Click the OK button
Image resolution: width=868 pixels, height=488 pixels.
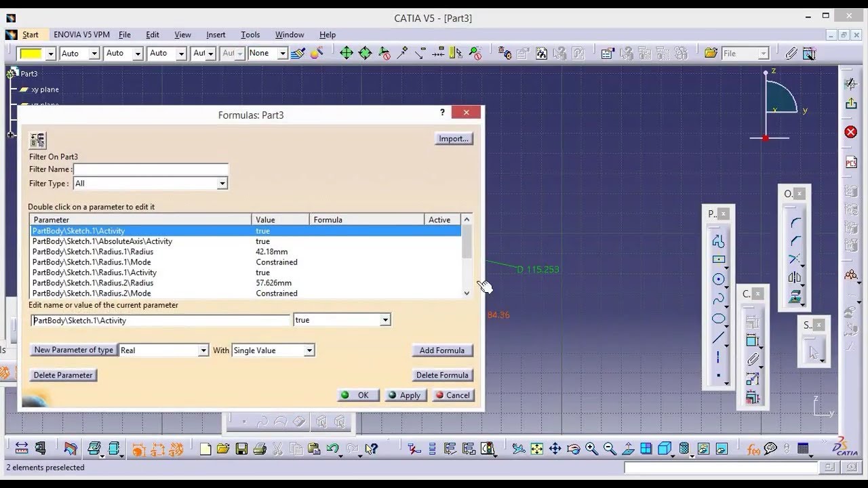pyautogui.click(x=358, y=395)
